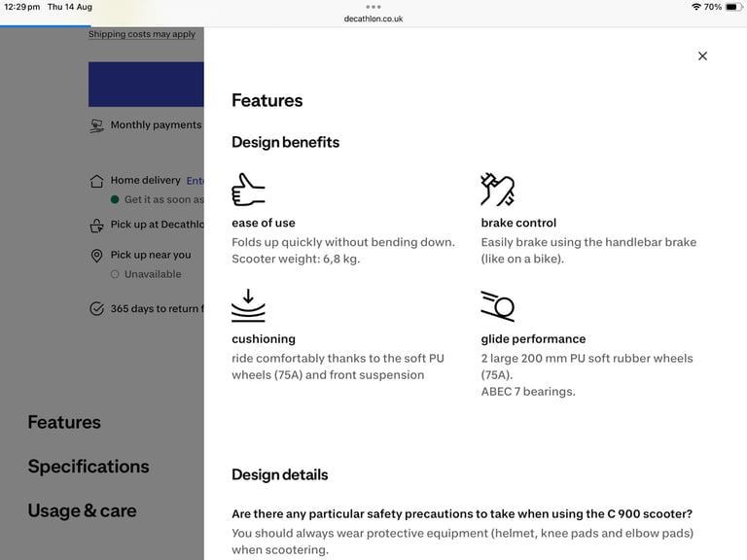Open the Specifications section
747x560 pixels.
89,467
